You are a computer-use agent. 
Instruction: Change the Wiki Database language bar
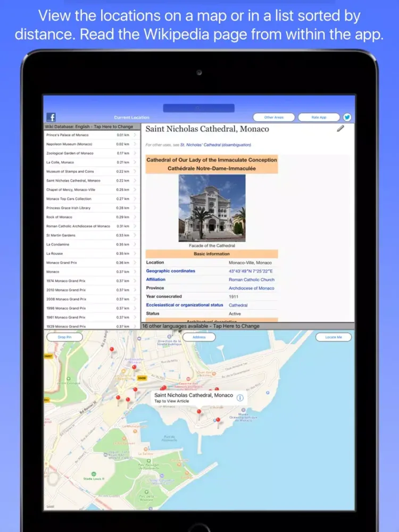(x=92, y=127)
